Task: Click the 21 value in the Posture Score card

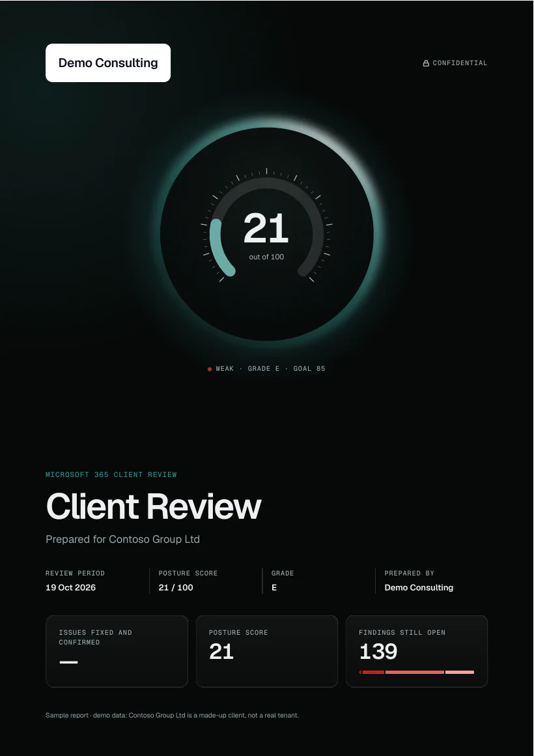Action: tap(221, 652)
